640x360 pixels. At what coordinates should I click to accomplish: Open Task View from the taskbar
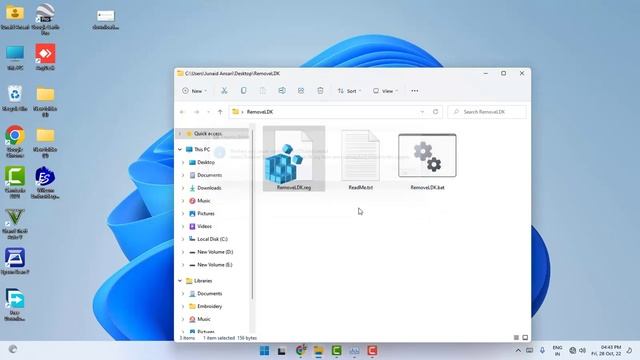(x=282, y=351)
